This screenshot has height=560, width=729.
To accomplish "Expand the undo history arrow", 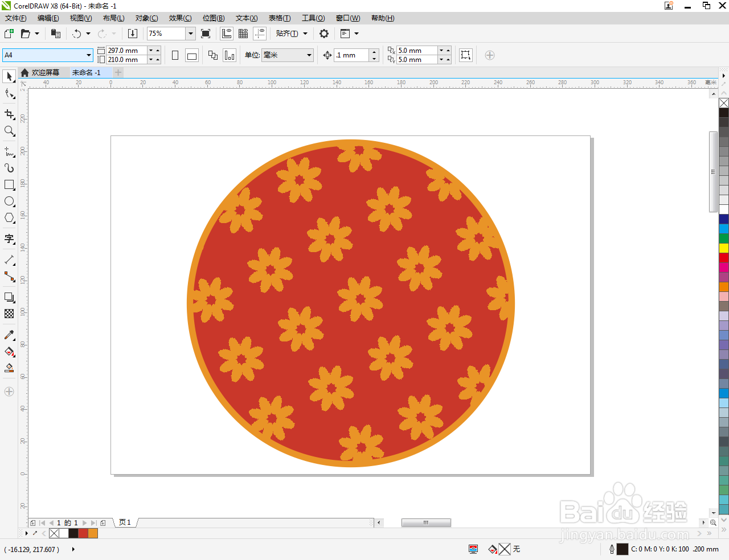I will 88,34.
